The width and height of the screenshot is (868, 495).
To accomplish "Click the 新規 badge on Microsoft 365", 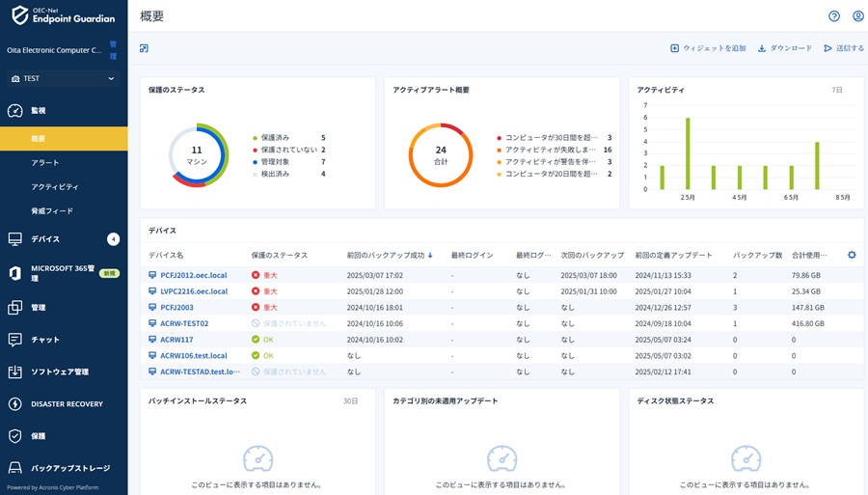I will tap(110, 273).
